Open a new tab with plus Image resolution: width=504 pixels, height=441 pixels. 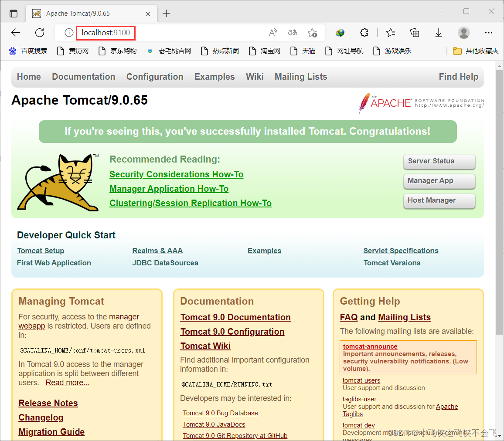(x=166, y=14)
